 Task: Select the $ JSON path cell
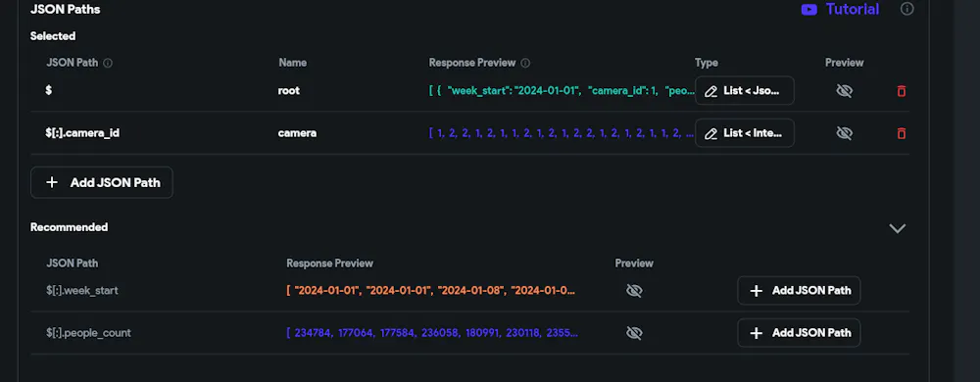(49, 90)
